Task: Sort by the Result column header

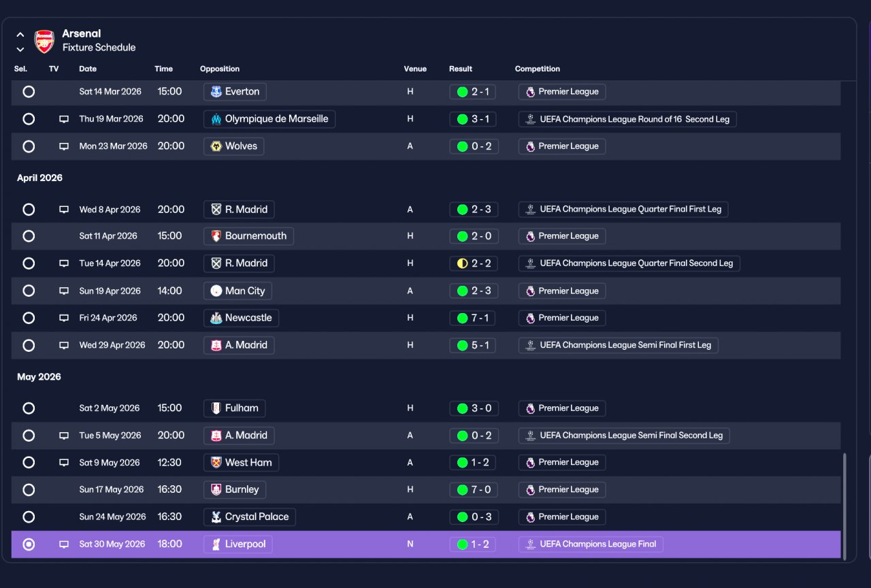Action: (461, 69)
